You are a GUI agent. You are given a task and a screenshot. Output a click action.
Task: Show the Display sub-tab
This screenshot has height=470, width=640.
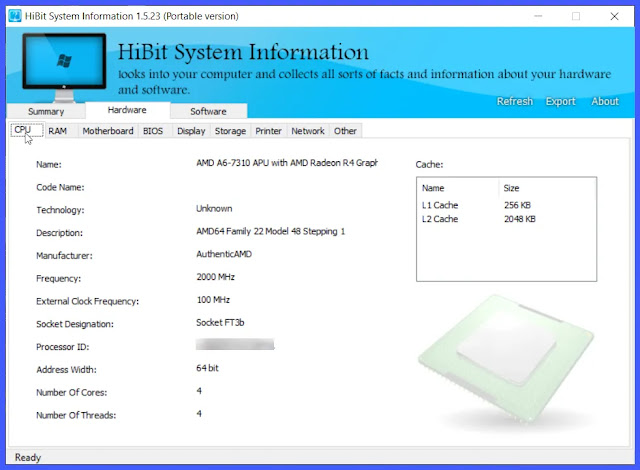pos(191,131)
